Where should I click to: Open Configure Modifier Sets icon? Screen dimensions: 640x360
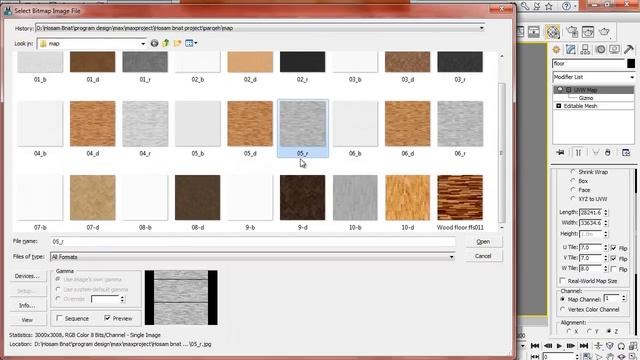point(626,152)
